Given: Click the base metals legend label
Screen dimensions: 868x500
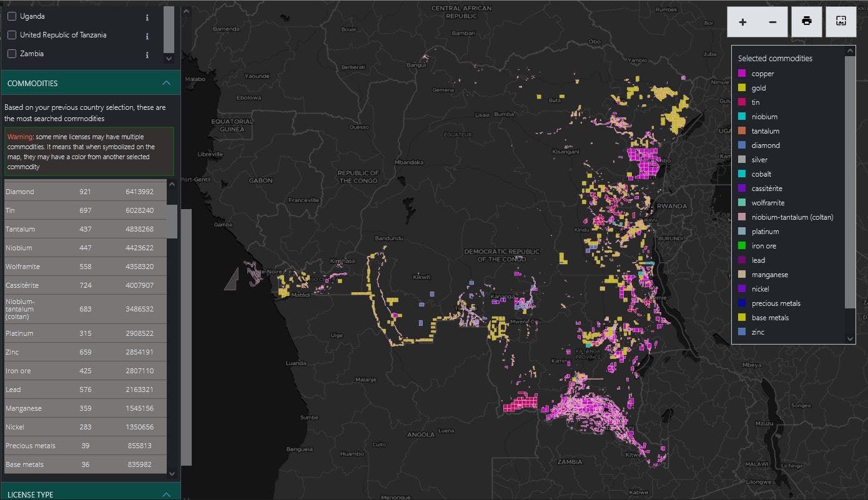Looking at the screenshot, I should pos(770,318).
